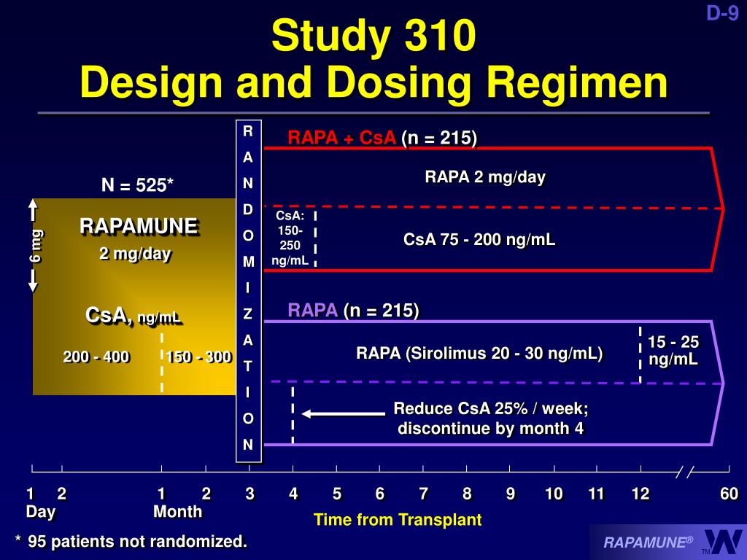Click the 'Study 310' title text
The height and width of the screenshot is (560, 747).
(373, 36)
